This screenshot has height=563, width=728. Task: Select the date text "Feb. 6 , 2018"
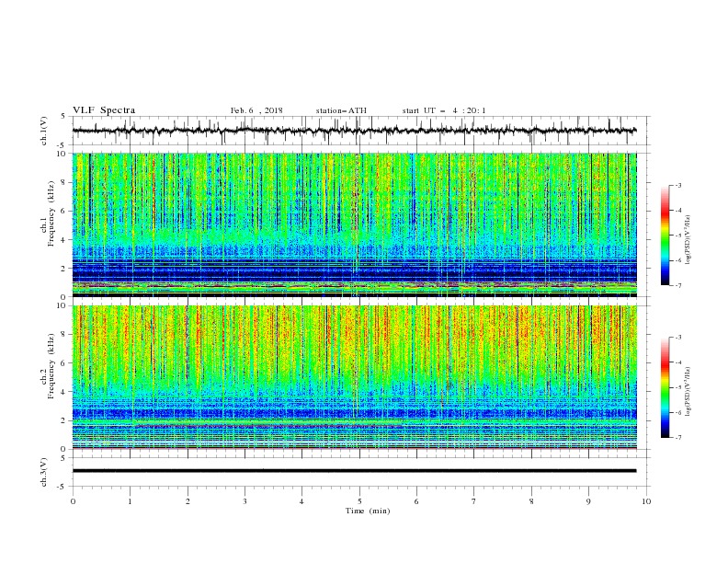click(256, 110)
